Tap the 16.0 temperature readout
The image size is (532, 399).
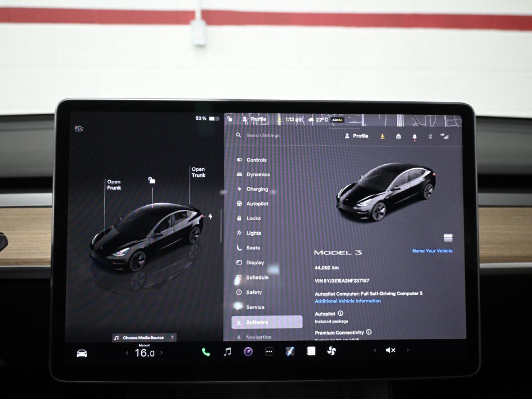click(144, 353)
